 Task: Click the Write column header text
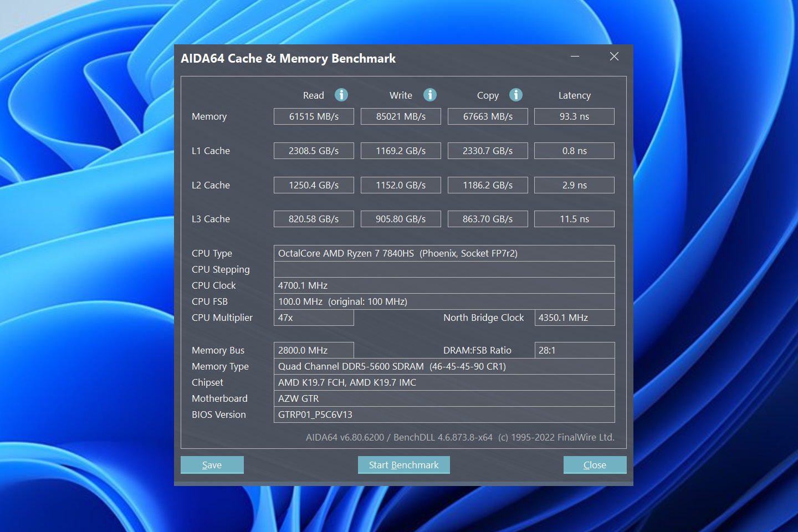click(401, 95)
